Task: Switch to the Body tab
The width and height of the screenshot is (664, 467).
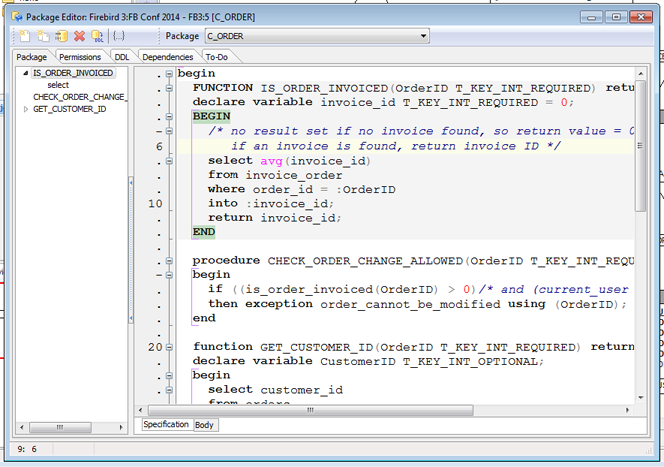Action: pyautogui.click(x=204, y=425)
